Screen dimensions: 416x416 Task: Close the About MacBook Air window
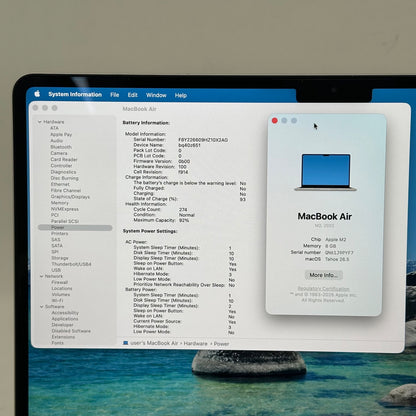click(275, 120)
